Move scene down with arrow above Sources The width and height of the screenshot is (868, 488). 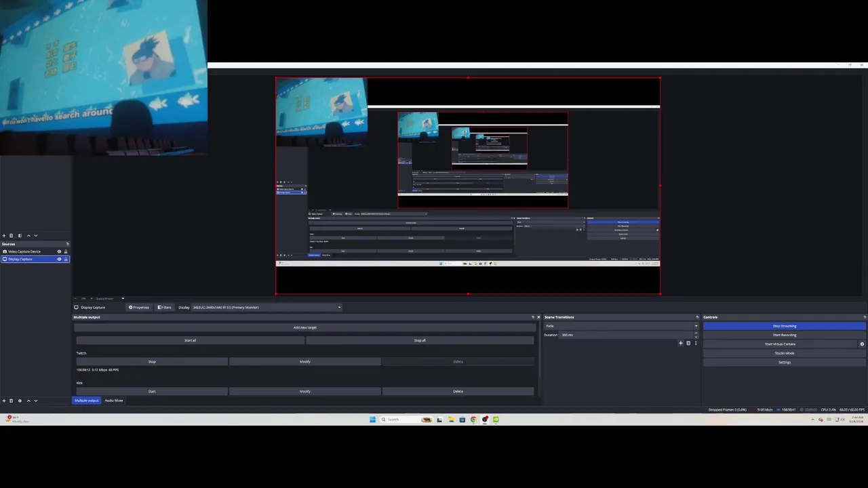[x=35, y=235]
